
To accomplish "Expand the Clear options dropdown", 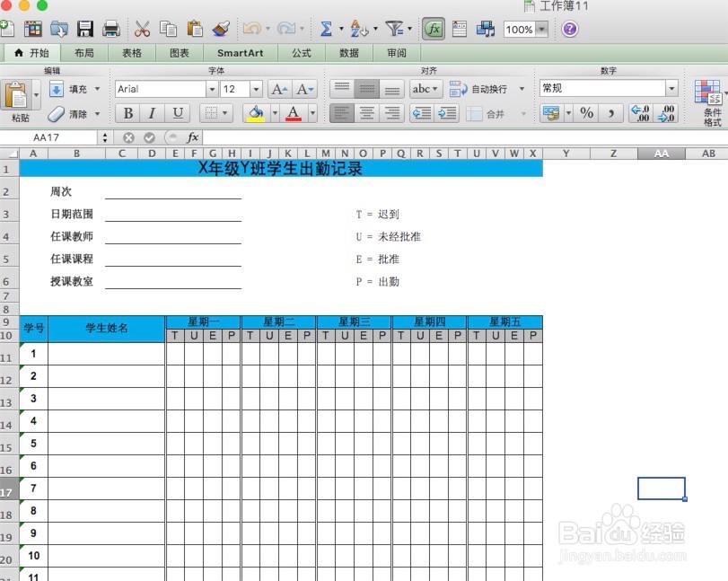I will click(98, 114).
